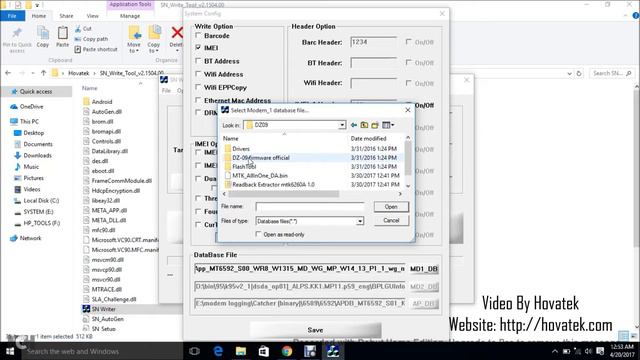Enable the BT Address write option
The width and height of the screenshot is (640, 360).
click(198, 61)
